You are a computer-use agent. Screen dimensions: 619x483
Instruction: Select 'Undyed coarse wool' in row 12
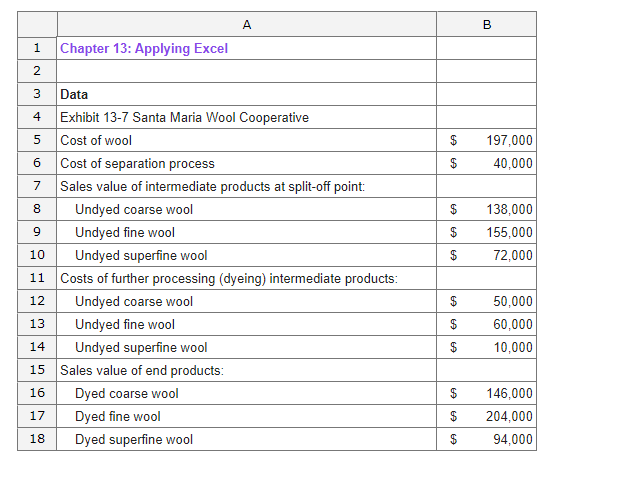[x=247, y=301]
